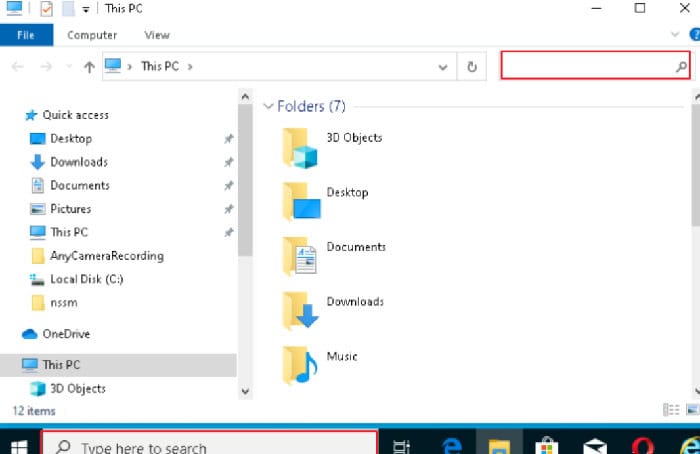Viewport: 700px width, 454px height.
Task: Click the taskbar Type here to search box
Action: (x=210, y=443)
